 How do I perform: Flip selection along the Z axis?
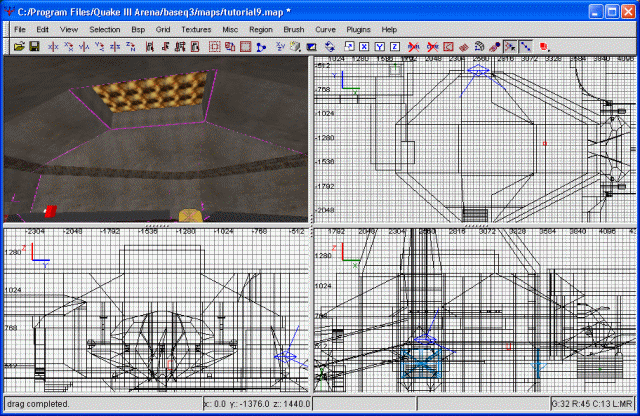point(115,47)
